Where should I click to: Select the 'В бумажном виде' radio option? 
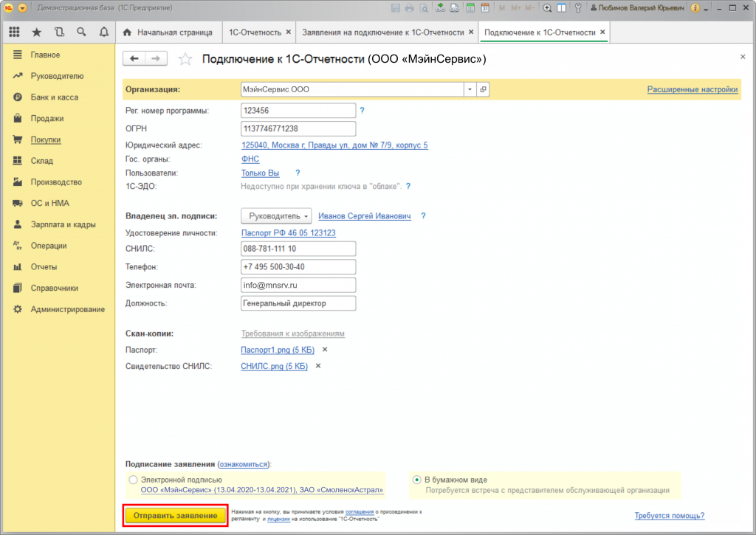(417, 480)
